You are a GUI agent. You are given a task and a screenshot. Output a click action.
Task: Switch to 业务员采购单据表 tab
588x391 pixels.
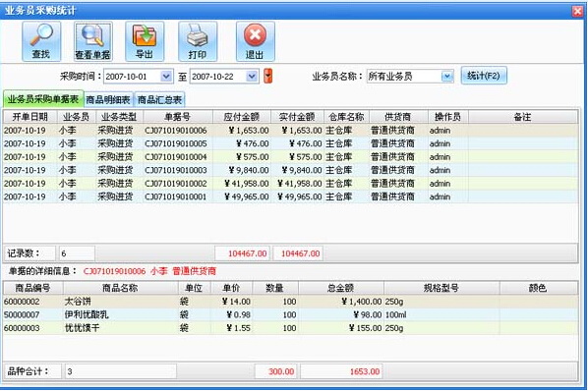(x=43, y=99)
